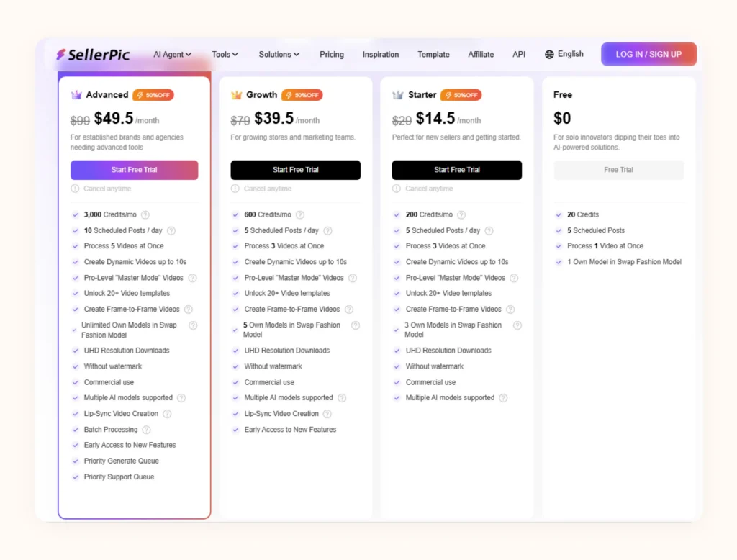The height and width of the screenshot is (560, 737).
Task: Click Growth plan 50%OFF badge
Action: (x=302, y=95)
